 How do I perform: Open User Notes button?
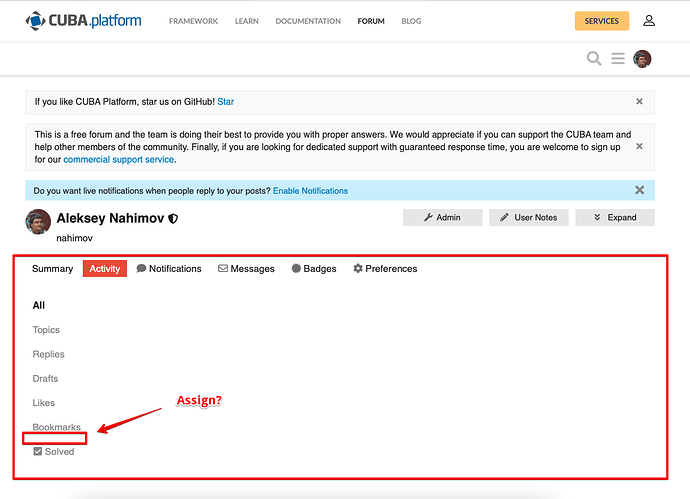point(529,217)
